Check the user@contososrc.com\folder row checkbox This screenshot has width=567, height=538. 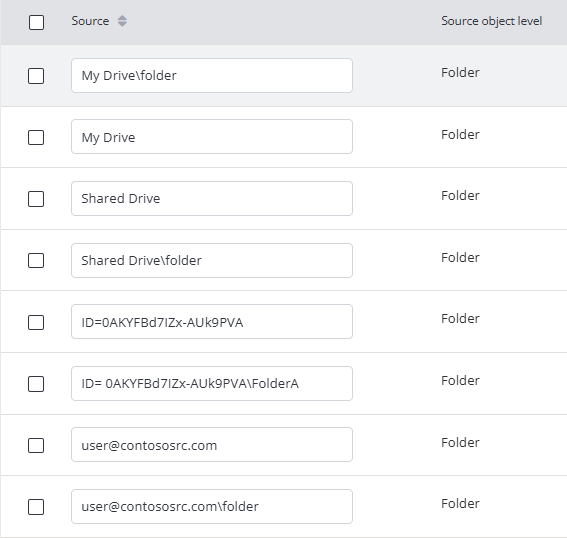(36, 507)
